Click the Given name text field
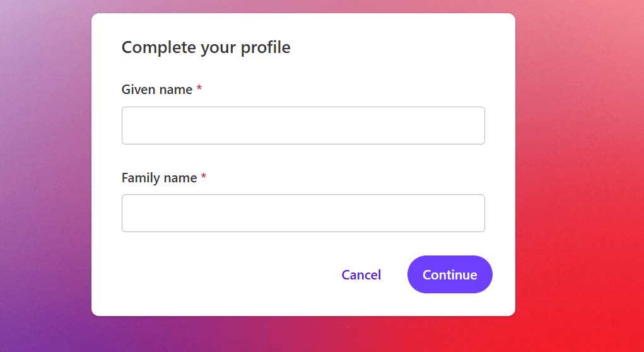Viewport: 644px width, 352px height. (x=303, y=126)
